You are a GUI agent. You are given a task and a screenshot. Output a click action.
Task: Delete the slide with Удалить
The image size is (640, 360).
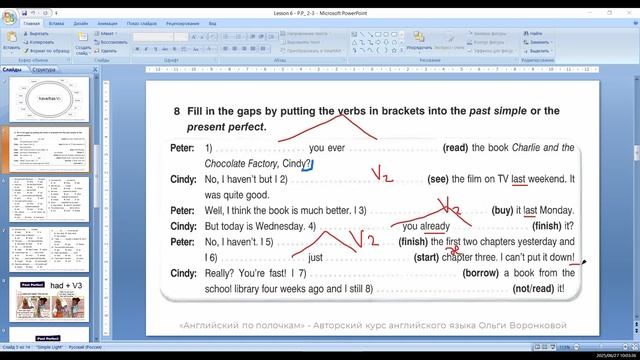pos(105,51)
